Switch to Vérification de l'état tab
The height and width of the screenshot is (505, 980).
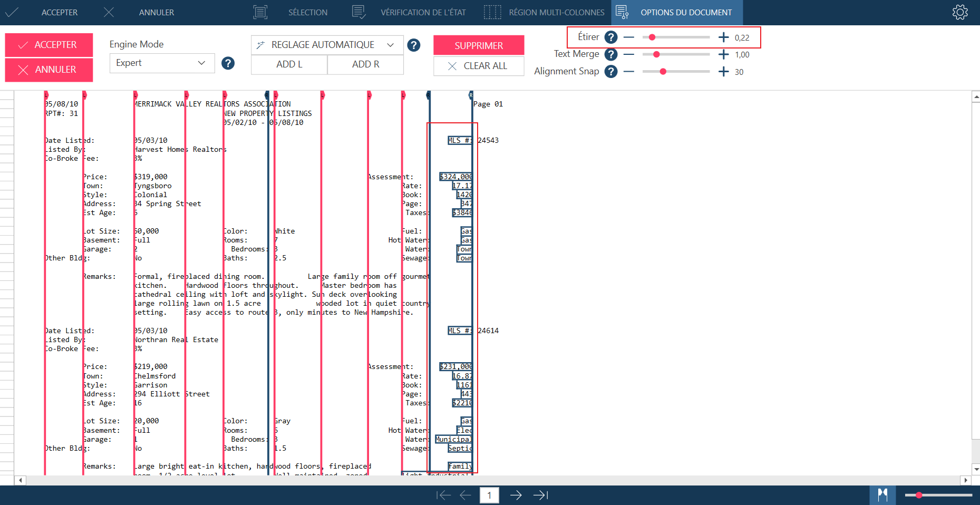[423, 13]
